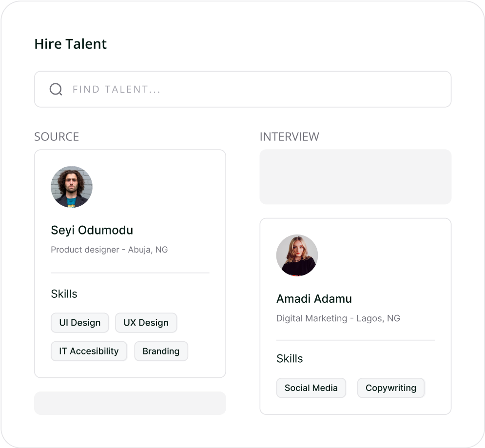Click the magnifying glass search icon

pos(56,89)
